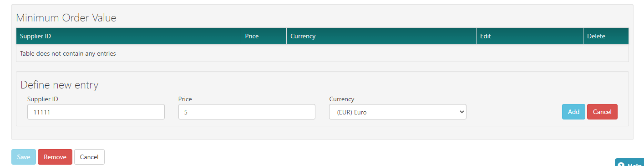Click the Minimum Order Value heading
644x166 pixels.
(x=66, y=18)
